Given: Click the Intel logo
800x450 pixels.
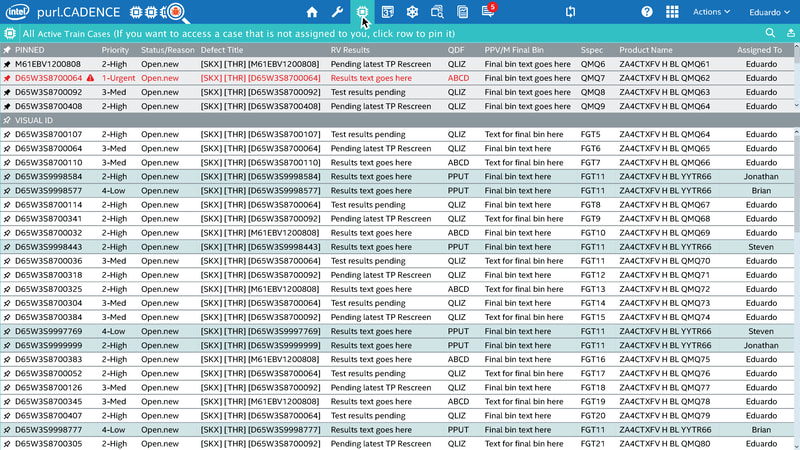Looking at the screenshot, I should 17,12.
